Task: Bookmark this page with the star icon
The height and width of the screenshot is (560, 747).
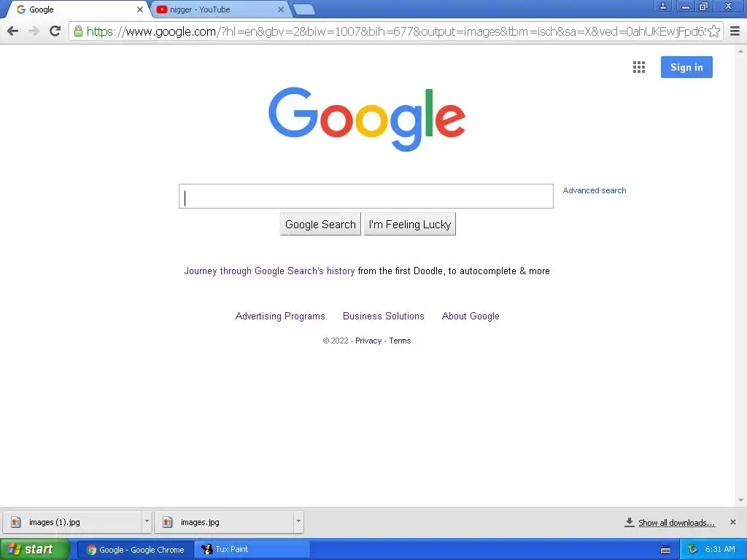Action: 713,31
